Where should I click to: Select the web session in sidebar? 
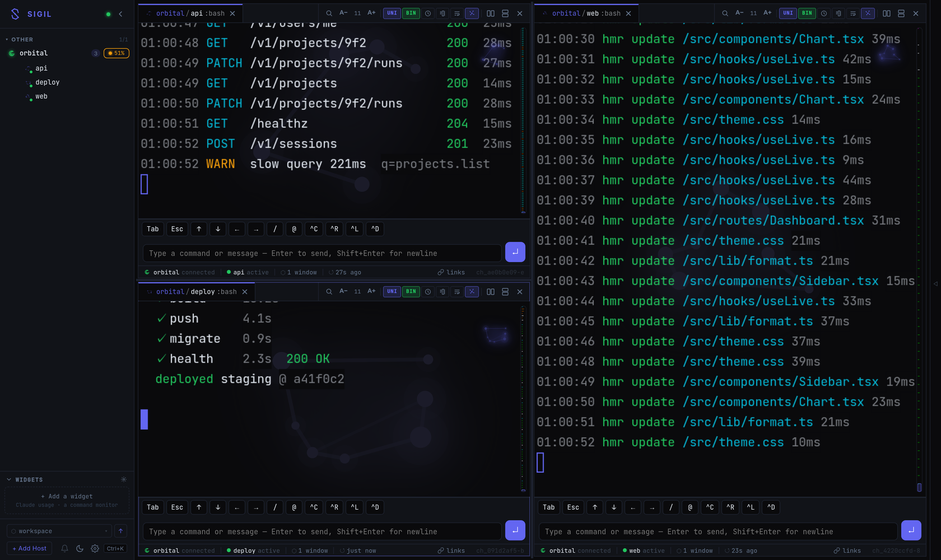[41, 96]
